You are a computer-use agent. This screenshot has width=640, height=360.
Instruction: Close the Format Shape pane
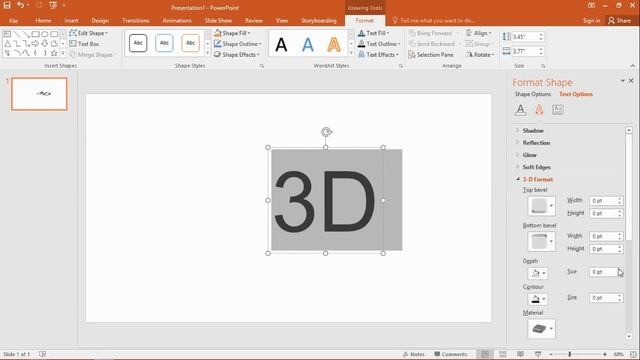point(631,81)
